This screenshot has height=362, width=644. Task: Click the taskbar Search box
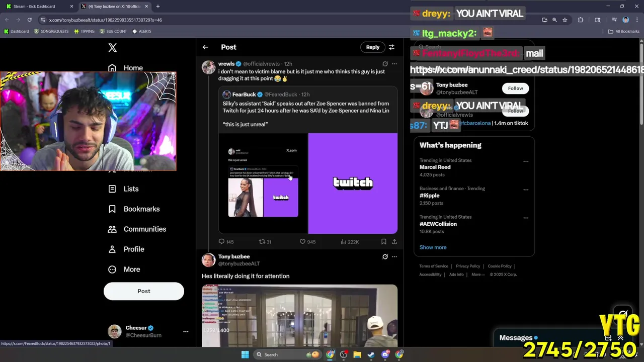pos(287,355)
